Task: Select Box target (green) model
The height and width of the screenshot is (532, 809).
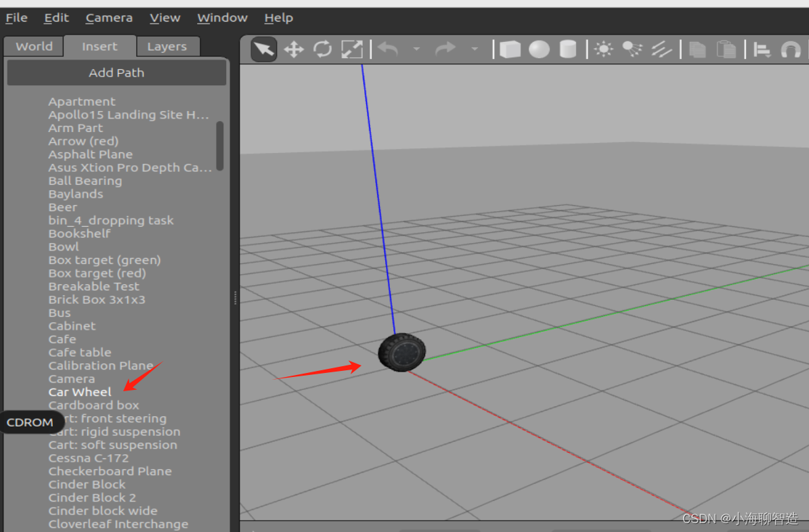Action: [x=105, y=260]
